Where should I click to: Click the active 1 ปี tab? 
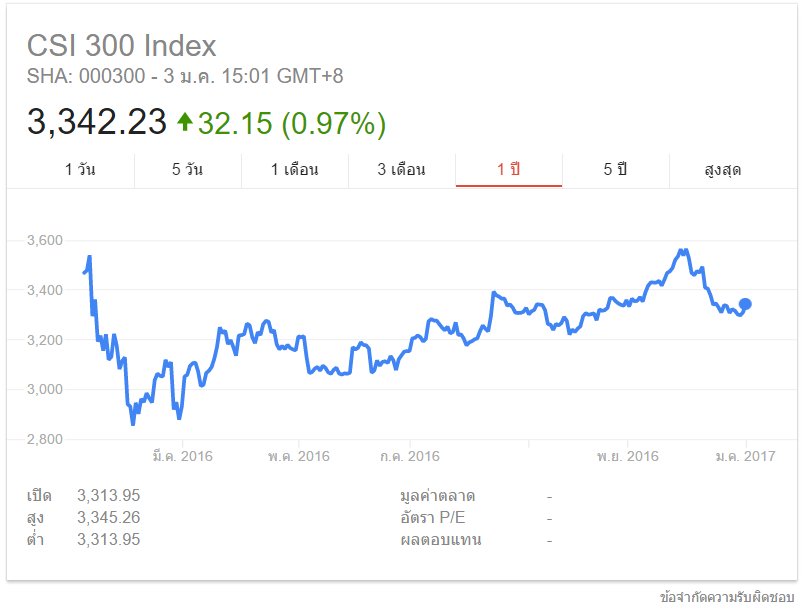click(x=508, y=170)
